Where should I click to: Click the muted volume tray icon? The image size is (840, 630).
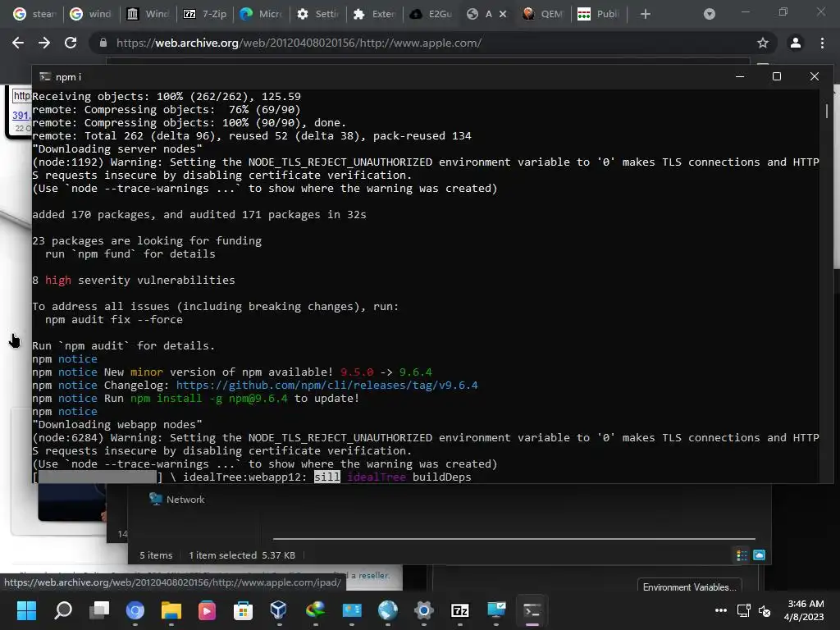[765, 610]
